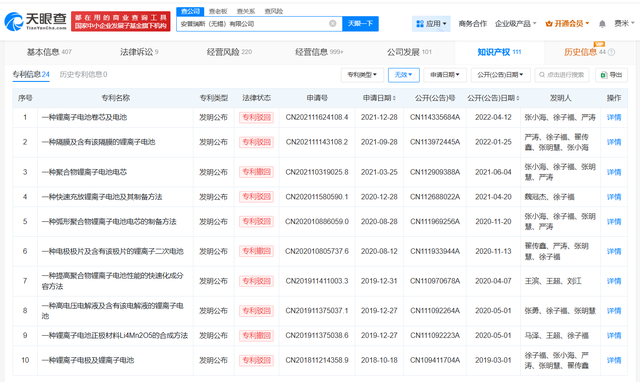Select the 历史专利信息 sub-tab
This screenshot has width=640, height=382.
coord(83,74)
